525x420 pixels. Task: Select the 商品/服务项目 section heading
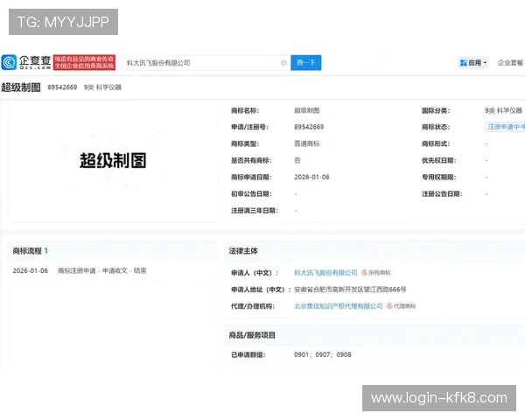click(252, 335)
